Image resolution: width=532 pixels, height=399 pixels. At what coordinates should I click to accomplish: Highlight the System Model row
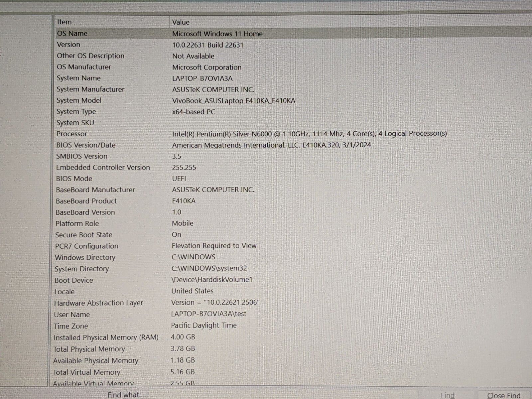pos(79,100)
